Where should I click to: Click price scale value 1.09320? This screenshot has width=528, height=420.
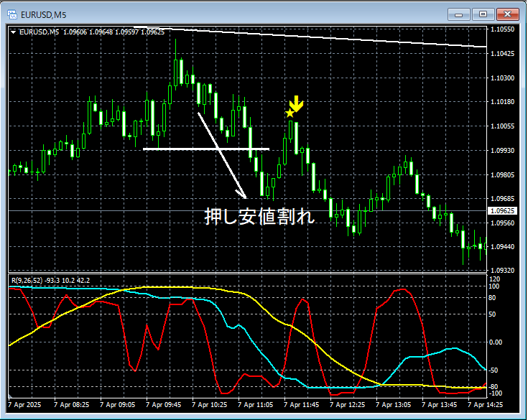pyautogui.click(x=502, y=270)
